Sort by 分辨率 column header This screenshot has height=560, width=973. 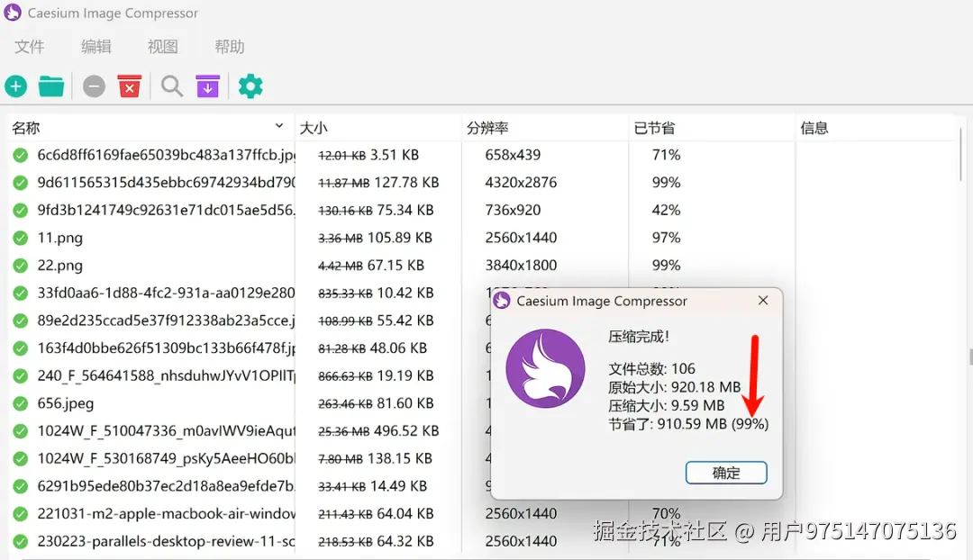click(x=545, y=128)
